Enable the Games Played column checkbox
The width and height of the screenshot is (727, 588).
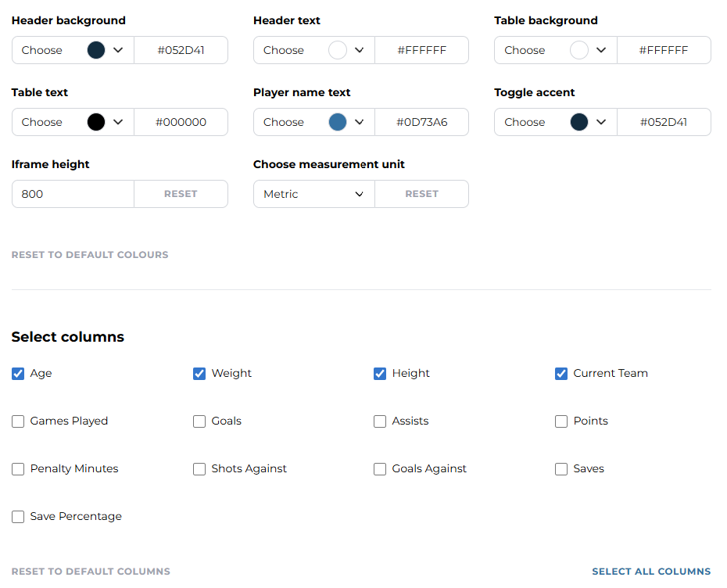click(x=18, y=421)
